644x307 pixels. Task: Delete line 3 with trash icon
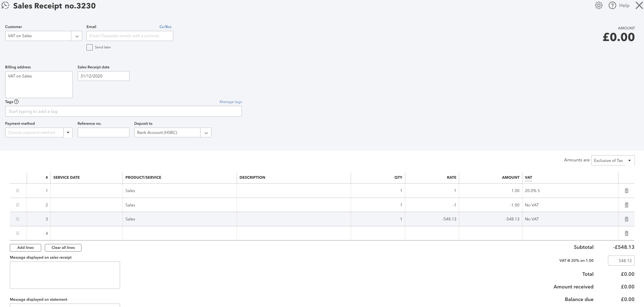tap(626, 219)
